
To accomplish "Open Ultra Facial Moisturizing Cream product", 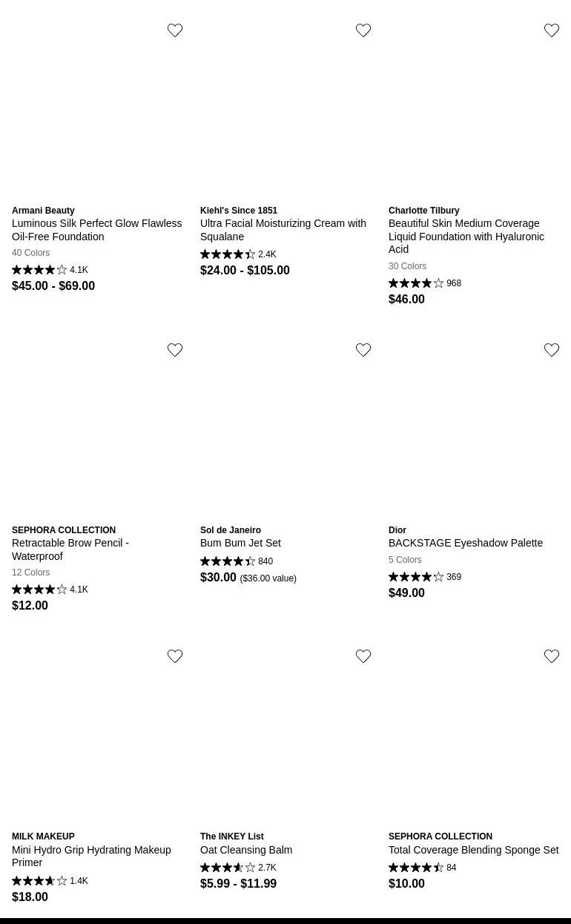I will coord(283,230).
